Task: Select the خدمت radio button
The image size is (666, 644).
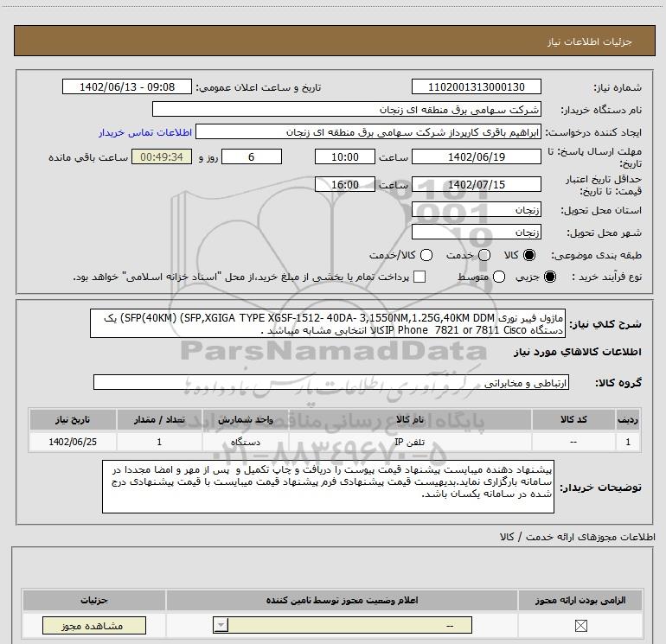Action: pyautogui.click(x=484, y=255)
